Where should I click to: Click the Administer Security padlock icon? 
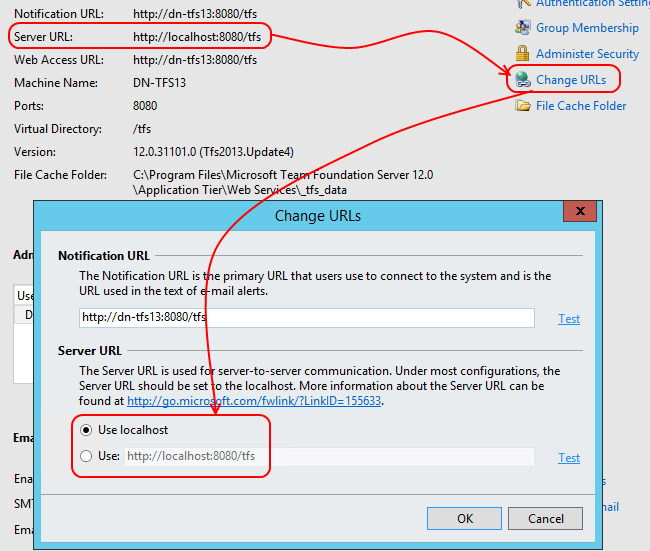[x=522, y=54]
